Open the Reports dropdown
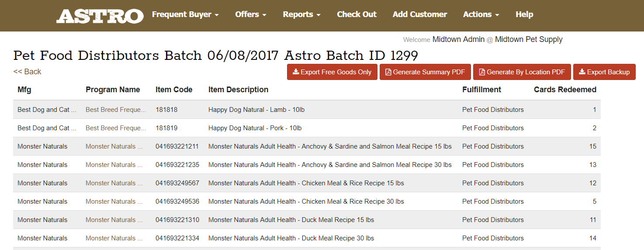 pos(301,14)
